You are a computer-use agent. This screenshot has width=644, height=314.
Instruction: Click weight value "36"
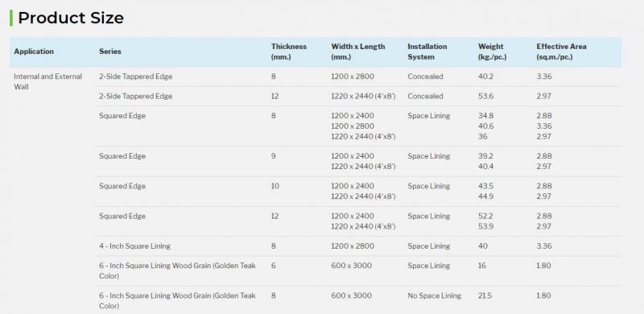tap(482, 136)
